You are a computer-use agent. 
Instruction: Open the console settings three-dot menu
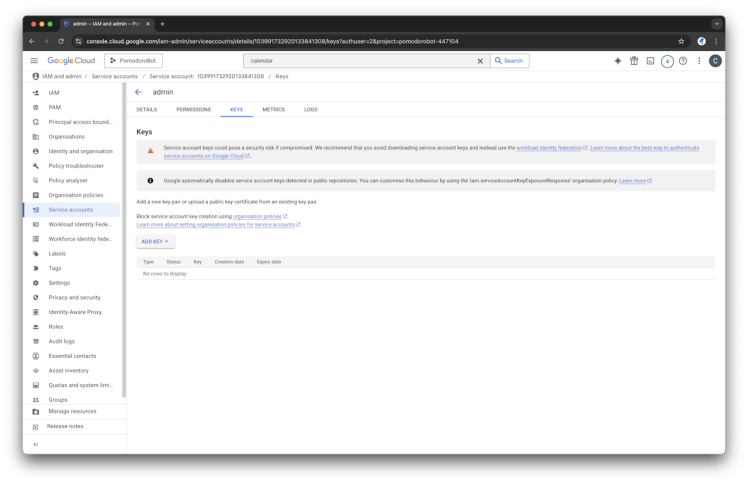[699, 61]
